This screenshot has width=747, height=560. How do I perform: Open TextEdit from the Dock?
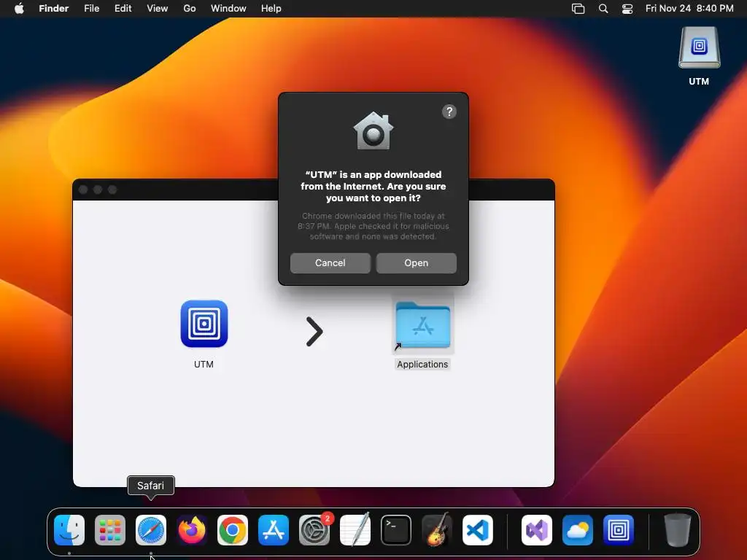click(x=355, y=530)
